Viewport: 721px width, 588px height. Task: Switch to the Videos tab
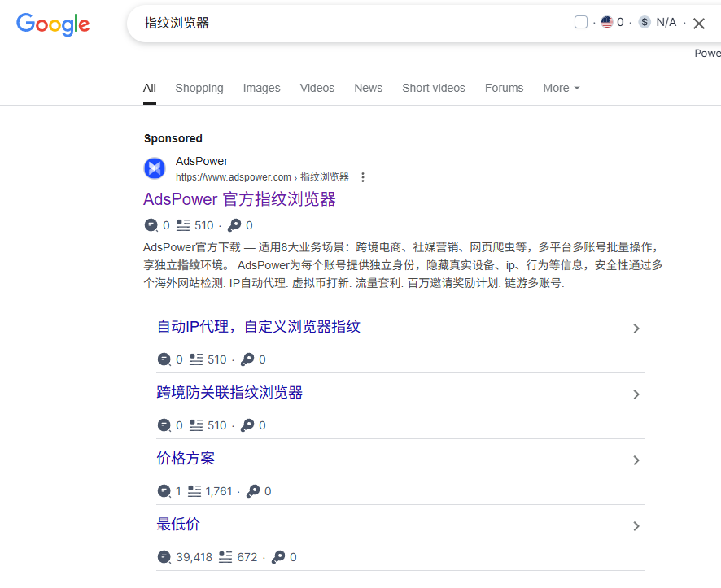click(x=317, y=88)
